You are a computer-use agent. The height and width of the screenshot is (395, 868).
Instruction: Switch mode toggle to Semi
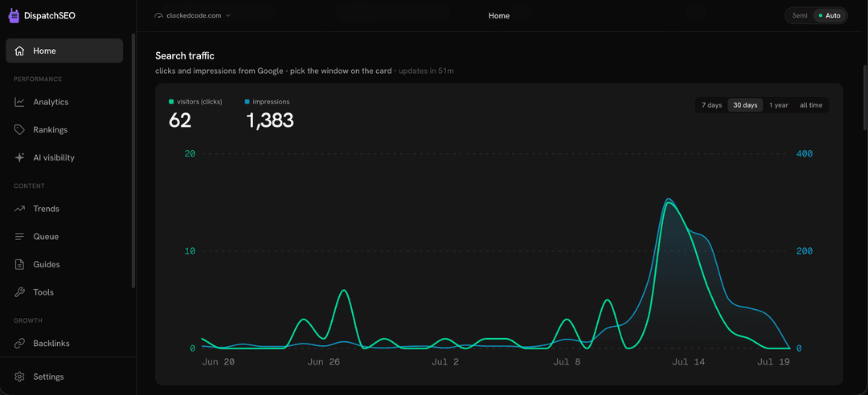coord(800,15)
